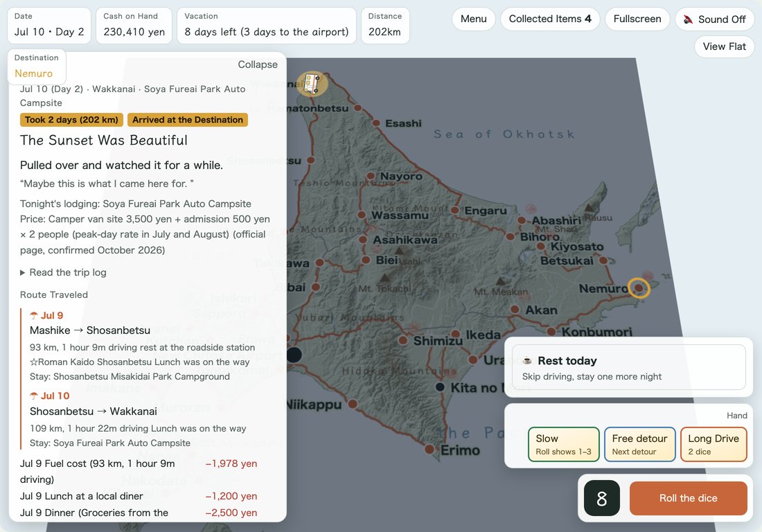
Task: Click "The Sunset Was Beautiful" heading
Action: 103,141
